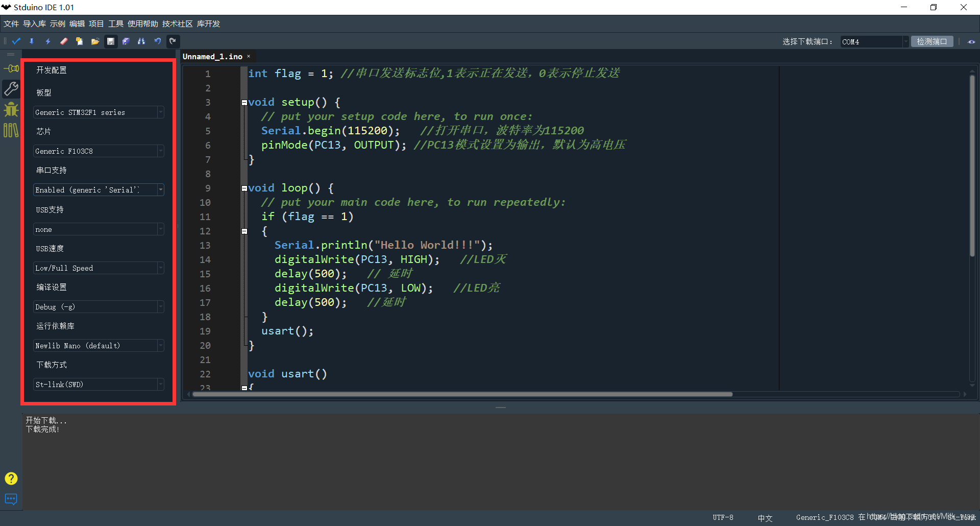
Task: Open the Newlib Nano runtime library dropdown
Action: point(99,346)
